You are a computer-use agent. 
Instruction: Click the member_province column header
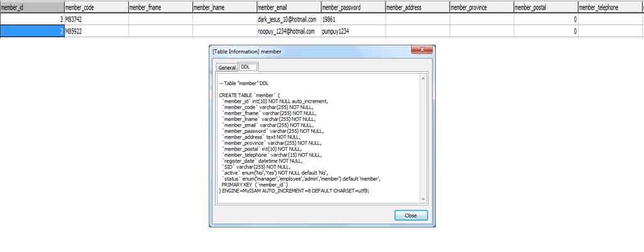pos(482,8)
